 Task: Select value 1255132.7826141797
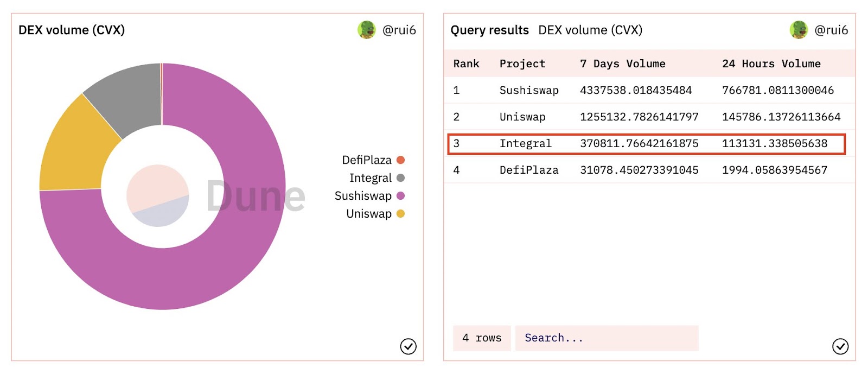click(x=639, y=117)
